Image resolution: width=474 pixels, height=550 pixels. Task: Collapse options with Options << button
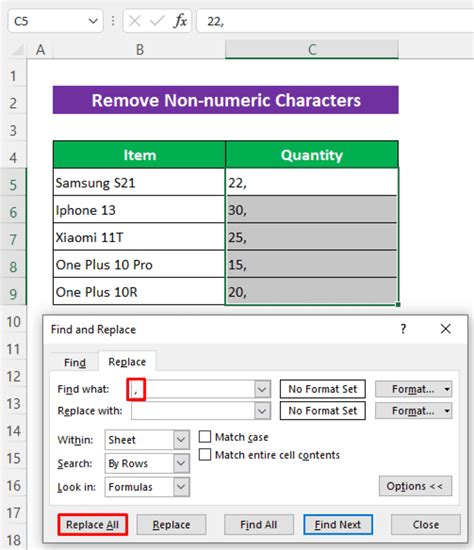tap(415, 486)
